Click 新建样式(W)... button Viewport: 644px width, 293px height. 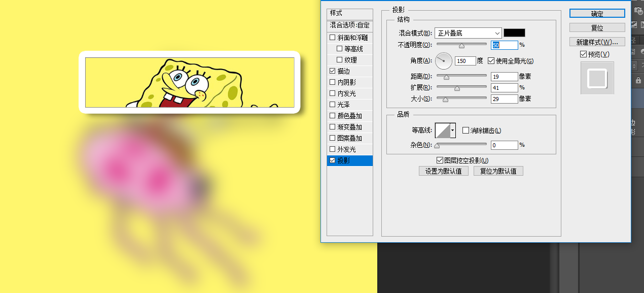pos(597,42)
